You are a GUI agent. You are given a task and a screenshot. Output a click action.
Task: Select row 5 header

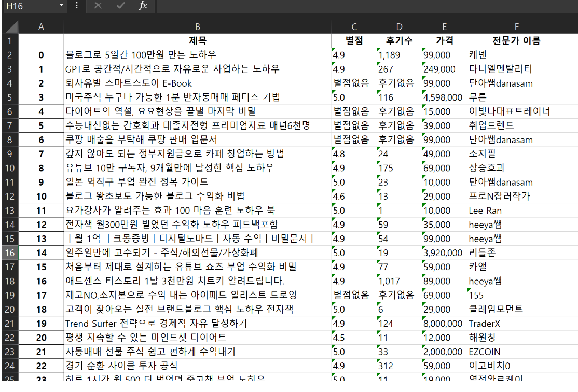point(10,97)
